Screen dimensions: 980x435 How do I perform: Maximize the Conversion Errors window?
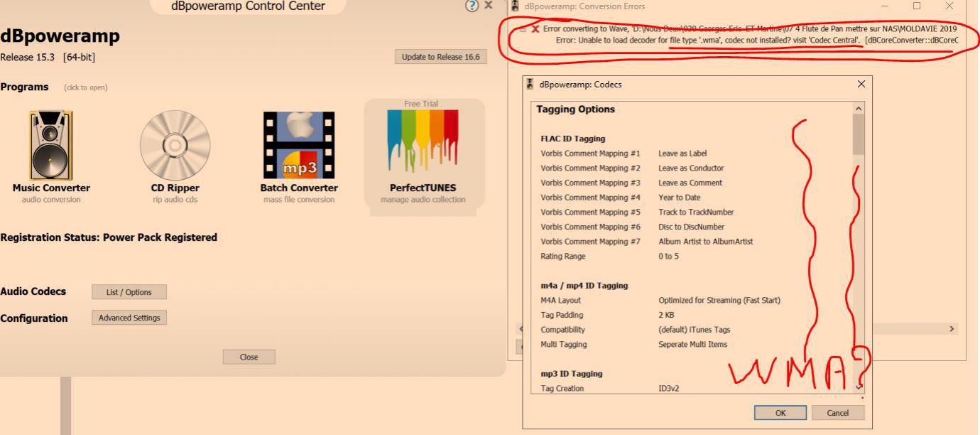point(917,6)
